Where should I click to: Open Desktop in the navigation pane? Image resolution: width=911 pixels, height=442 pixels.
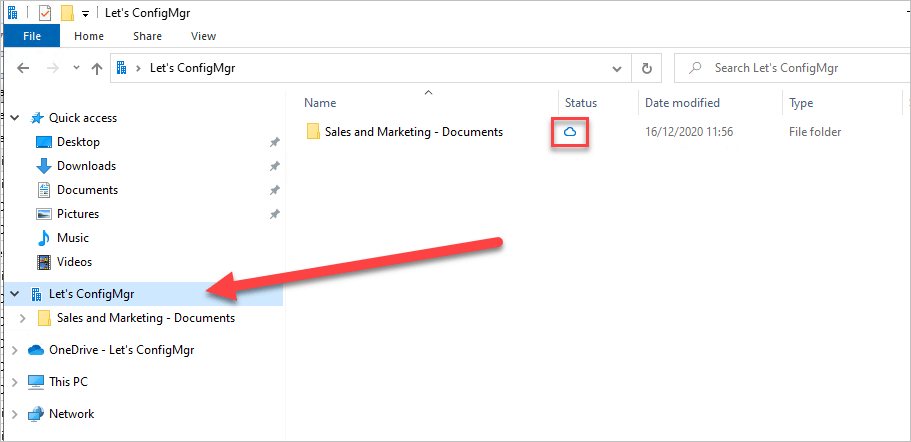pos(78,142)
